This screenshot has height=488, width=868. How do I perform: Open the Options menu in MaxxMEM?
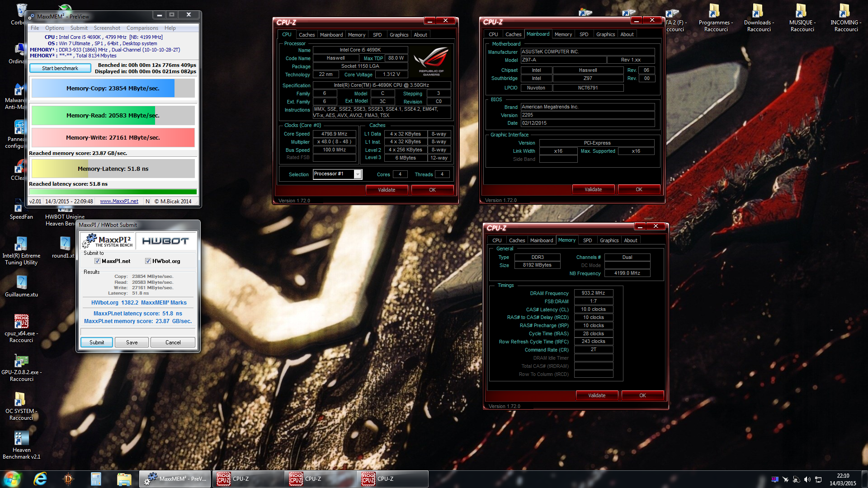pos(54,28)
